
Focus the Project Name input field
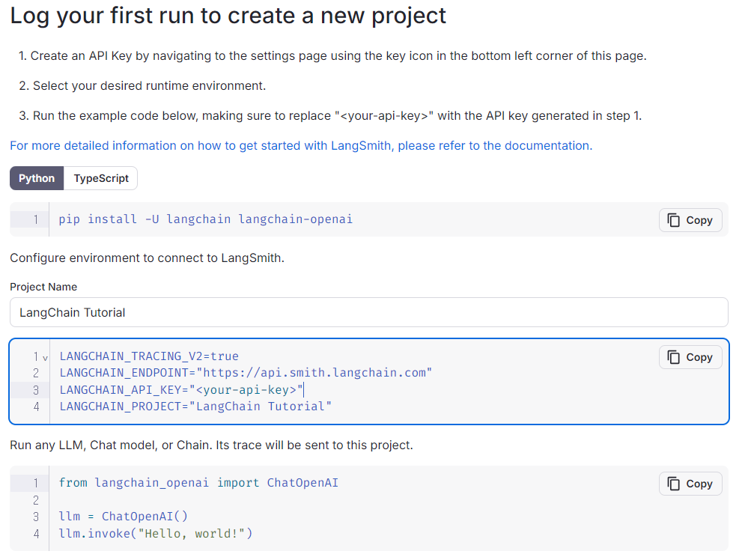click(x=368, y=312)
